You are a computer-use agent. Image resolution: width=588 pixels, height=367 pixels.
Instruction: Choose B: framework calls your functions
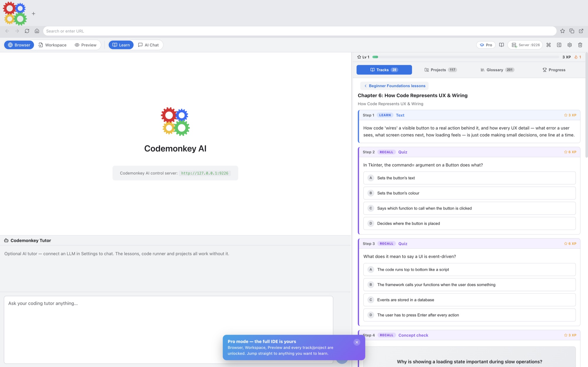pos(469,285)
